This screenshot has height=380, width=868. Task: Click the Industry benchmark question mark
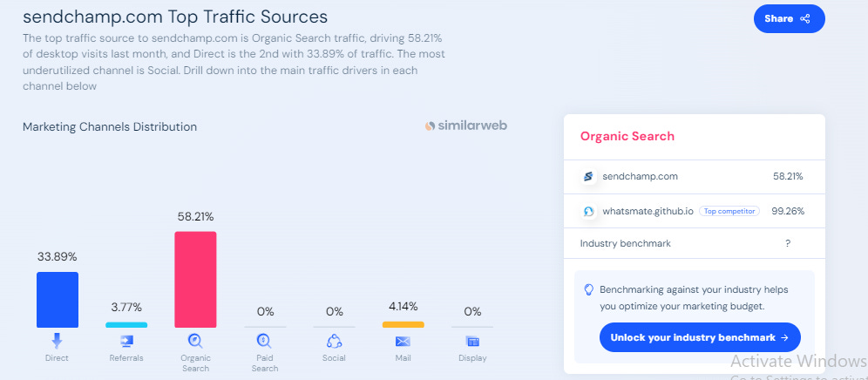click(x=788, y=244)
